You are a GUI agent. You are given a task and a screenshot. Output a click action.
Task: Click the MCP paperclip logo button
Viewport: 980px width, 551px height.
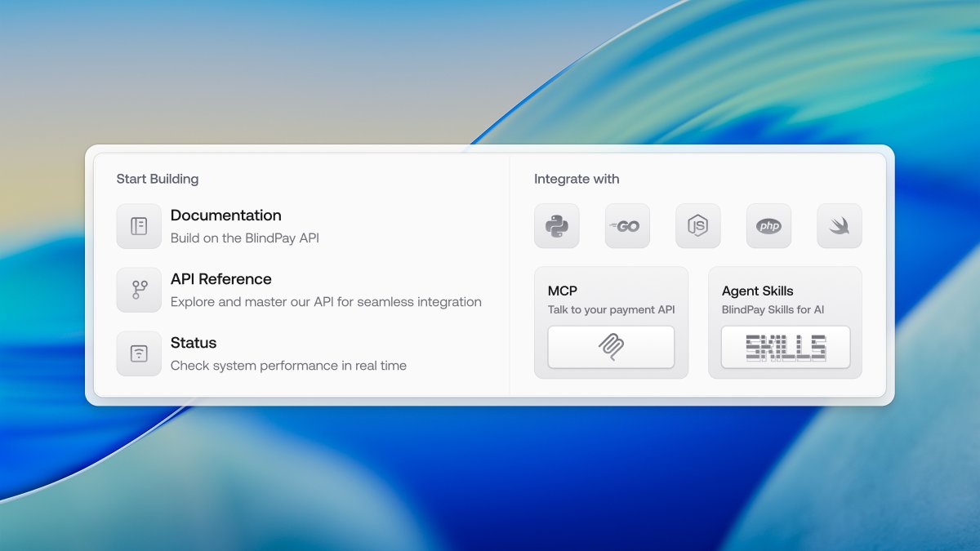(611, 347)
